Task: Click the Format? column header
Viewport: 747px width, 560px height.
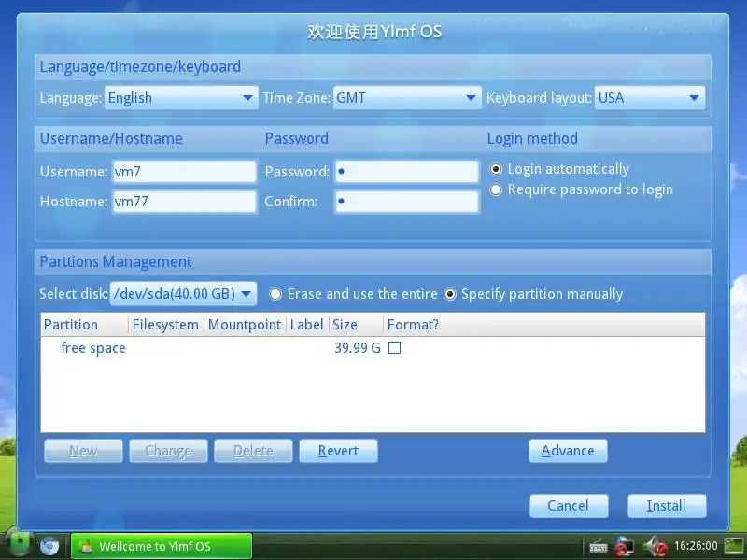Action: pos(413,325)
